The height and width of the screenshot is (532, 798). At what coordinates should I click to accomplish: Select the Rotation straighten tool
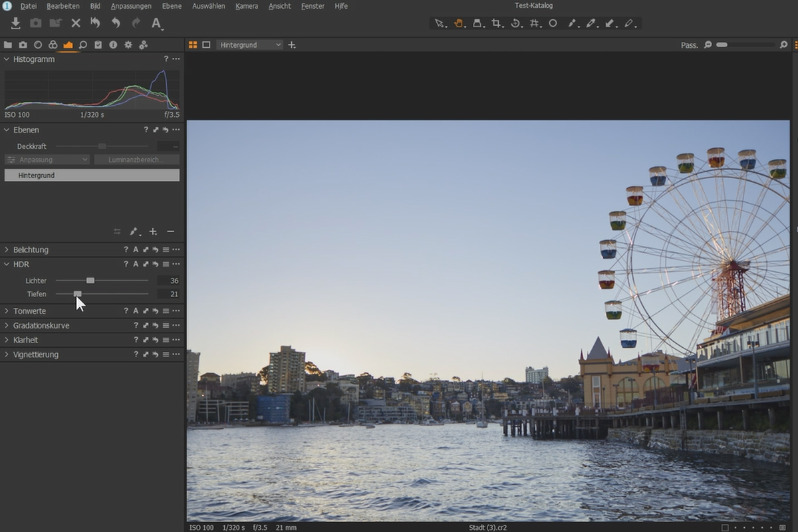pyautogui.click(x=515, y=23)
